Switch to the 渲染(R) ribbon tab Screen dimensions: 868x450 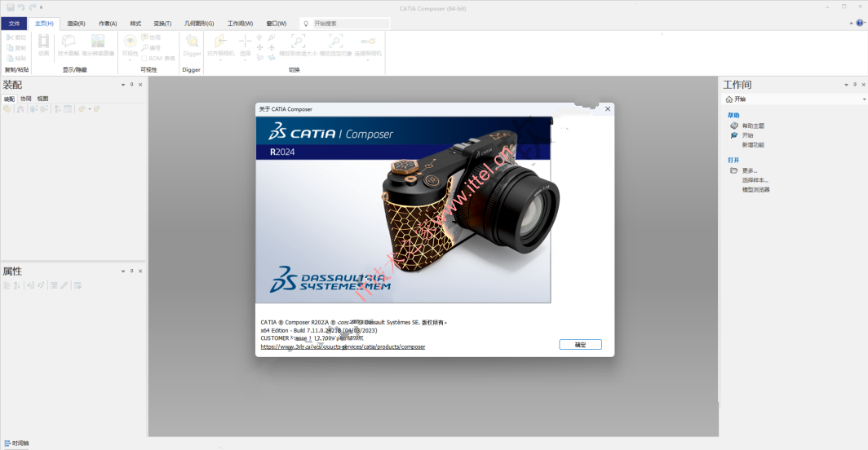tap(76, 24)
